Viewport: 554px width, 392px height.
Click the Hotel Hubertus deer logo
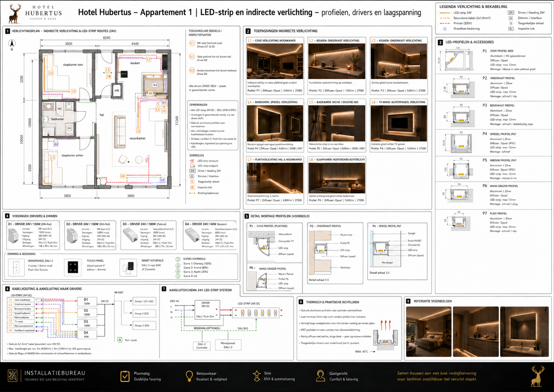(x=14, y=13)
